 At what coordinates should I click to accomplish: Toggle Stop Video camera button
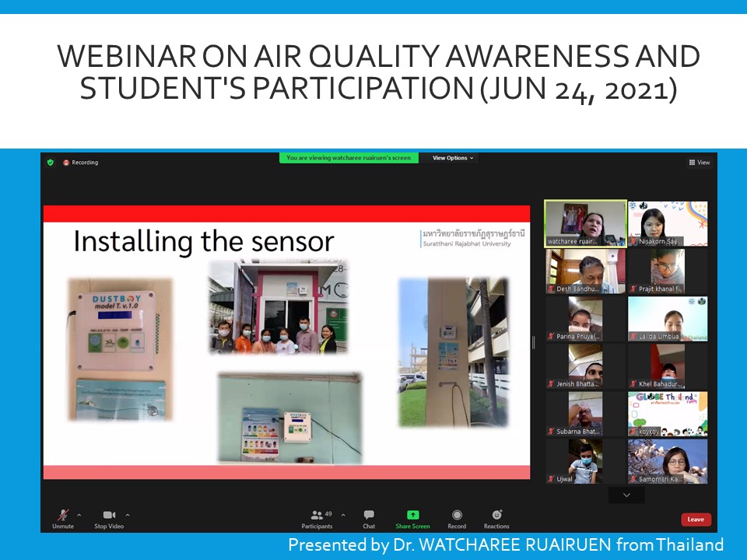point(110,515)
